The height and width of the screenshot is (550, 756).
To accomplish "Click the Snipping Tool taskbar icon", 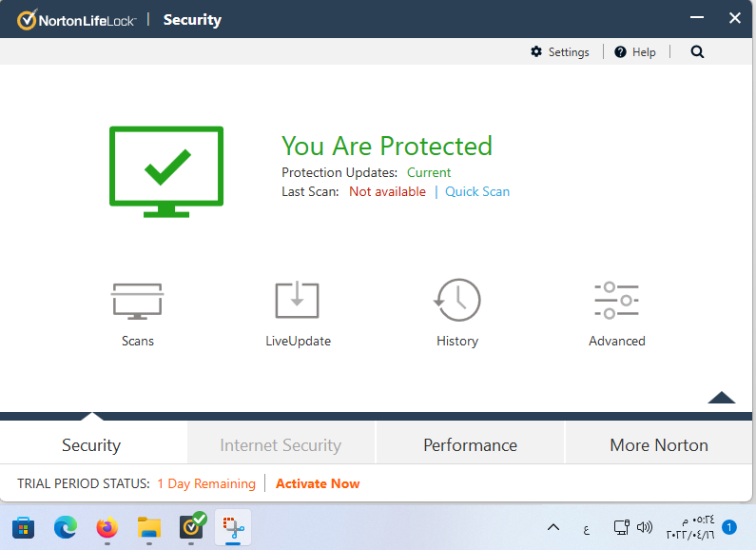I will pyautogui.click(x=233, y=527).
